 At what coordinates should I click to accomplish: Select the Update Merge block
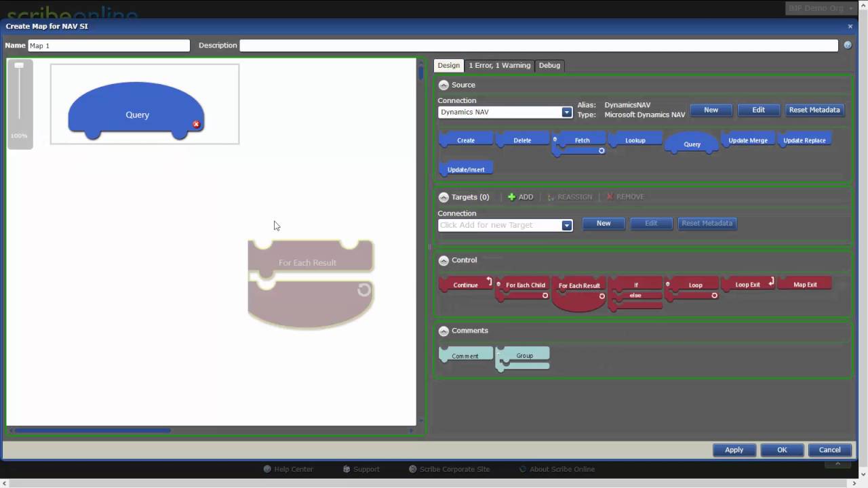tap(748, 140)
